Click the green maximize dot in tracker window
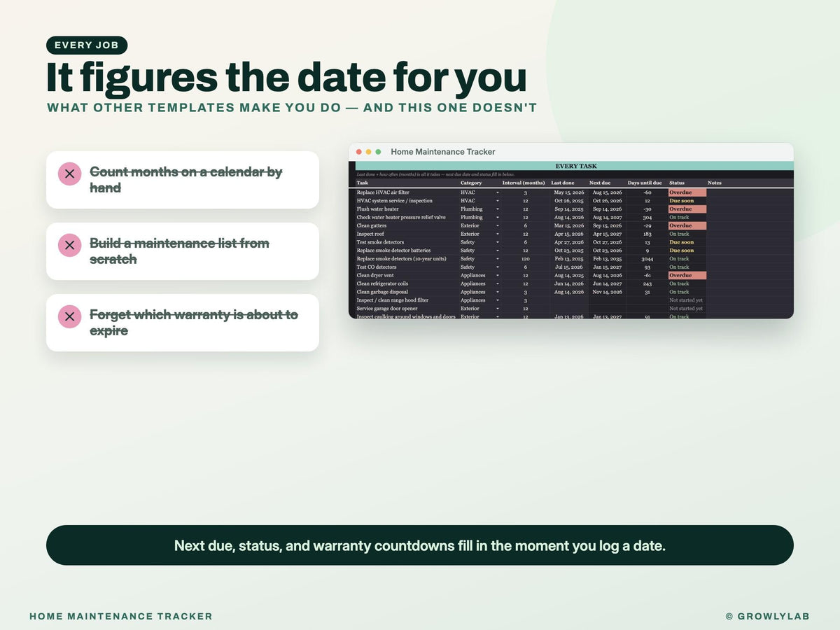This screenshot has height=630, width=840. [x=379, y=152]
